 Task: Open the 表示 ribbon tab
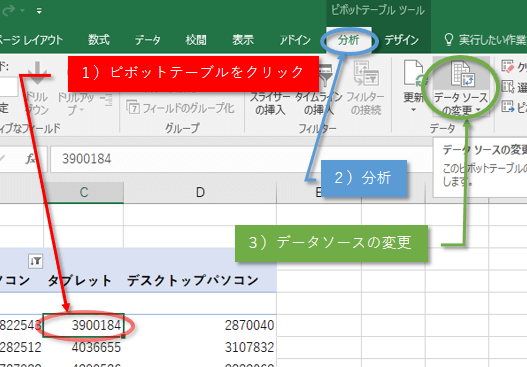tap(243, 40)
